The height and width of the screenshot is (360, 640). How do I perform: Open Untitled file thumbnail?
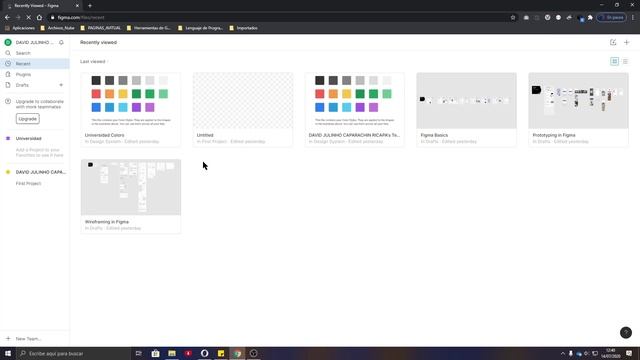pos(243,101)
